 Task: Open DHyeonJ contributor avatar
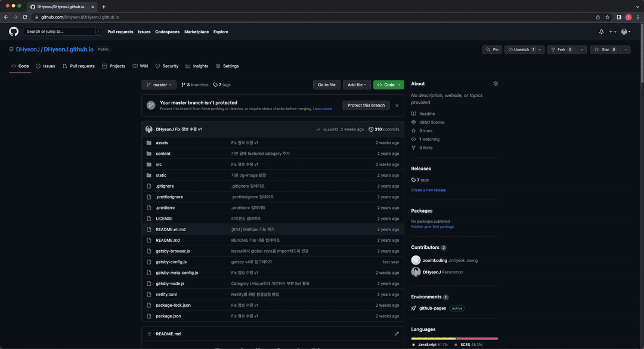coord(416,272)
